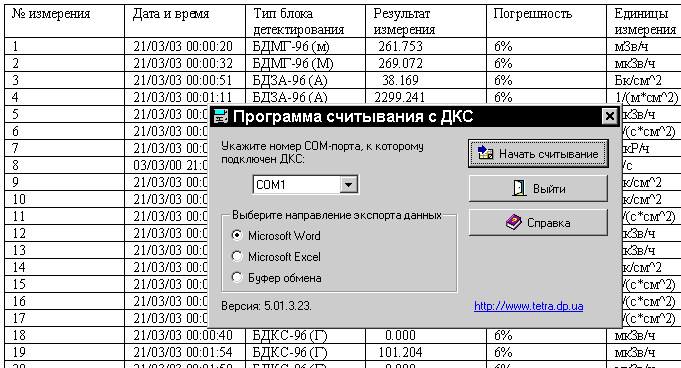681x368 pixels.
Task: Click the units cell мкЗв/ч in row 19
Action: click(635, 352)
